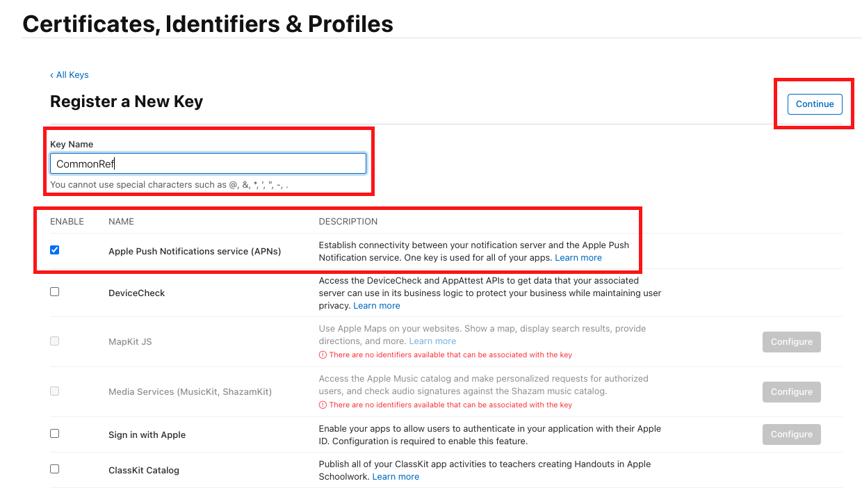Tick the ClassKit Catalog checkbox
This screenshot has height=504, width=862.
pos(55,469)
